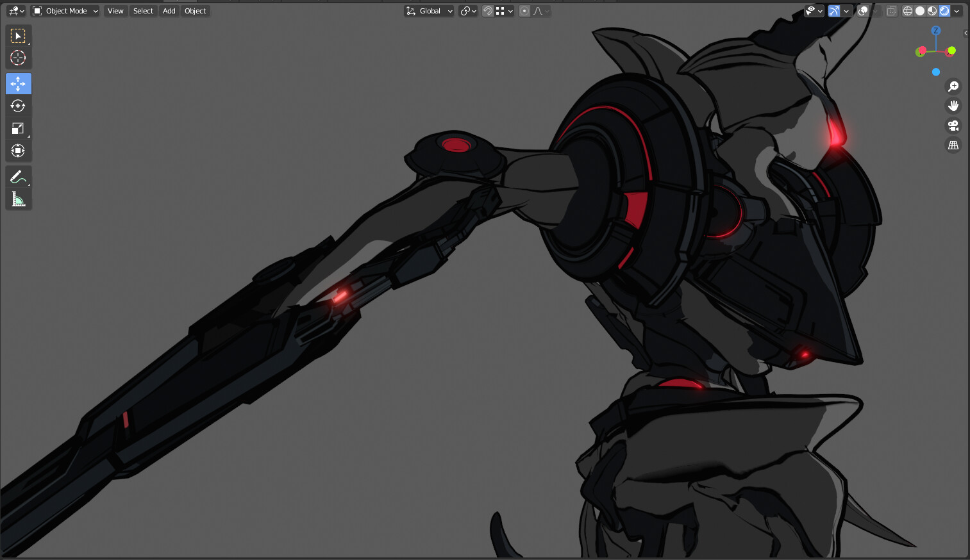Enable the snapping magnet toggle
This screenshot has width=970, height=560.
tap(487, 11)
